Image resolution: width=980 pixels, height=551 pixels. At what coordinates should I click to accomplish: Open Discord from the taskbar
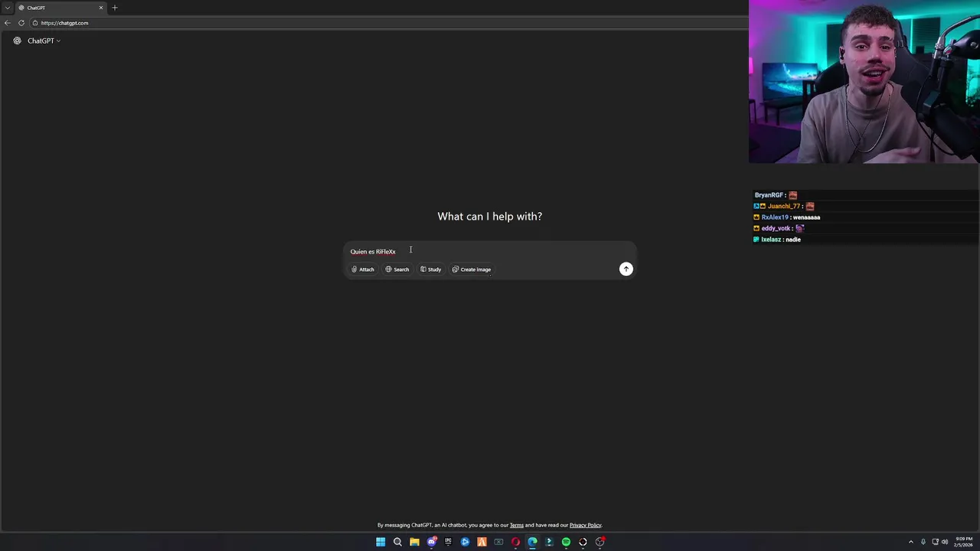click(432, 542)
